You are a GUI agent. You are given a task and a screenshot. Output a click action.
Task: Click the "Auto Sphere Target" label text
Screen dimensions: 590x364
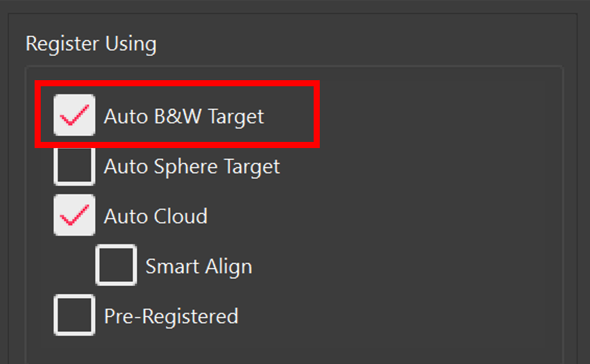[x=191, y=166]
